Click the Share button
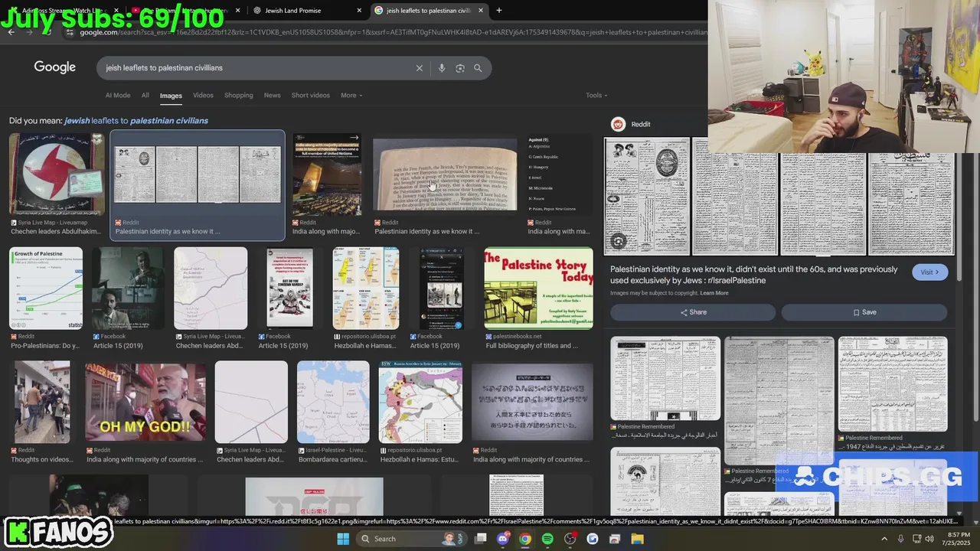 coord(693,312)
